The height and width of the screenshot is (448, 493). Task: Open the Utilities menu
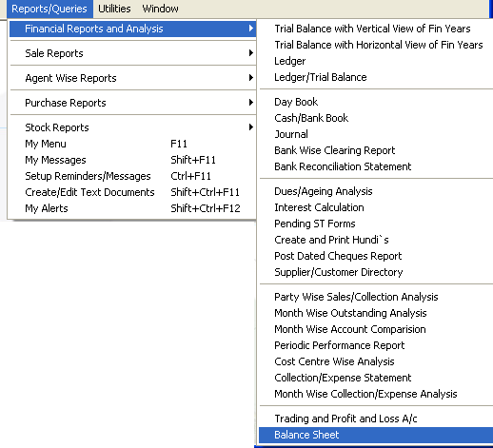tap(114, 9)
